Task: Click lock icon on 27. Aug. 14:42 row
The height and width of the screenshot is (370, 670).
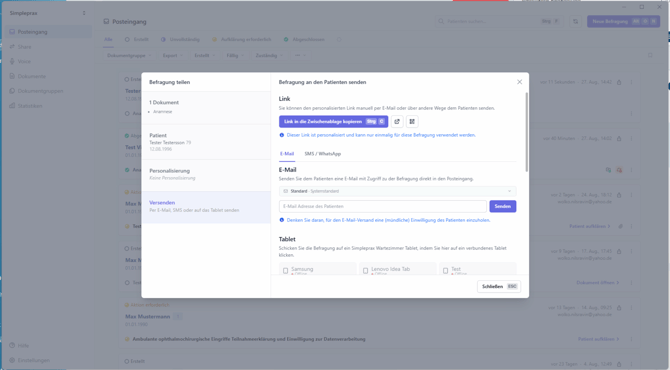Action: [619, 82]
